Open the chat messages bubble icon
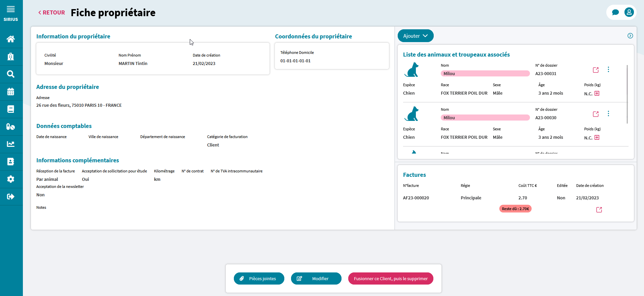Viewport: 644px width, 296px height. [x=615, y=12]
